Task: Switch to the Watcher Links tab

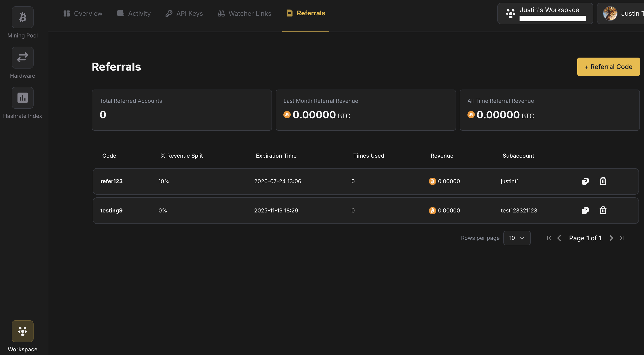Action: [x=245, y=13]
